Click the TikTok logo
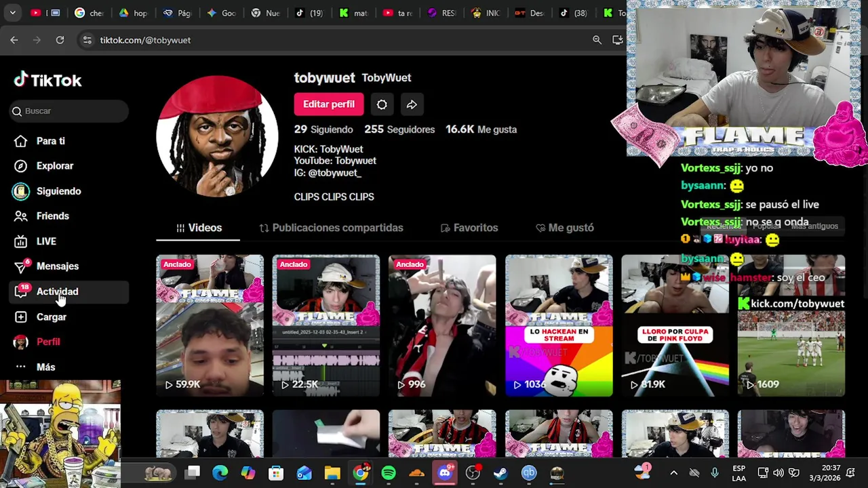 (47, 80)
